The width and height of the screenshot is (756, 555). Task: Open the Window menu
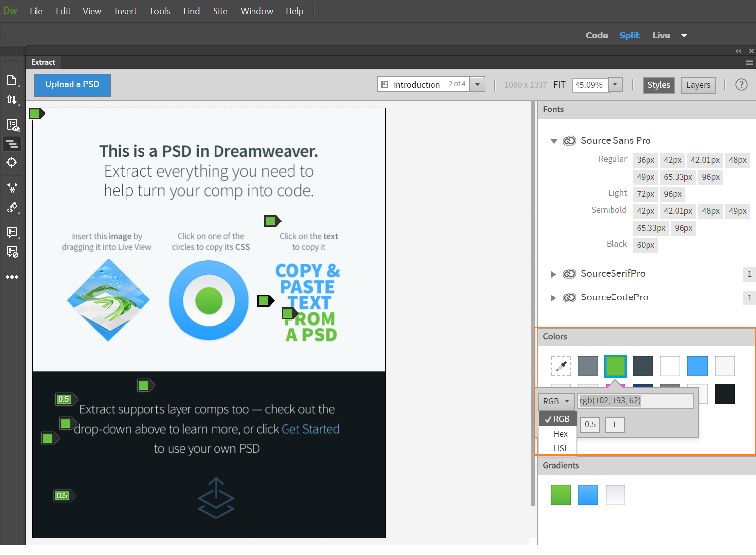tap(257, 11)
